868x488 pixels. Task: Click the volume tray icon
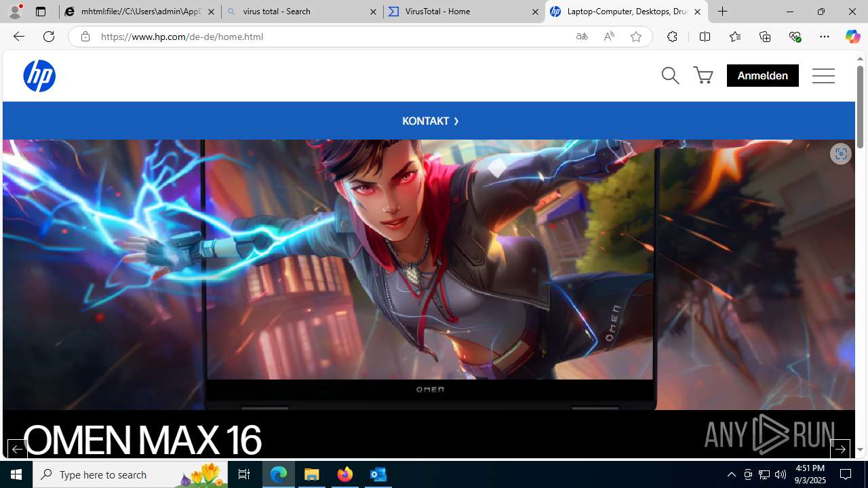point(781,474)
